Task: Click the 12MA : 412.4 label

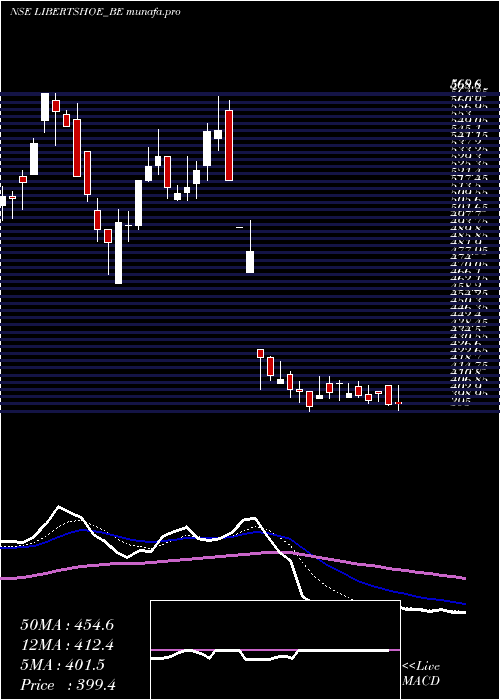Action: tap(67, 645)
